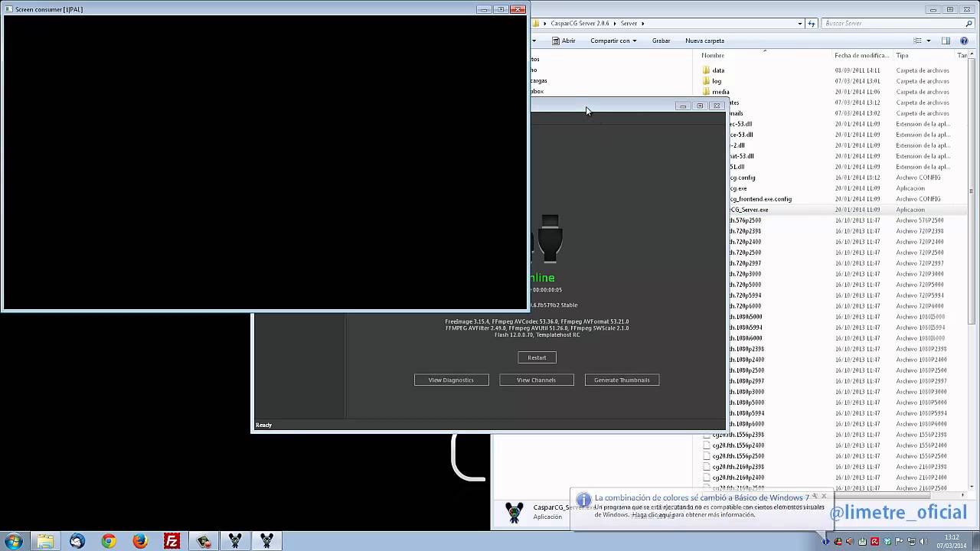Click Nueva carpeta in the Explorer toolbar
This screenshot has height=551, width=980.
(x=704, y=41)
